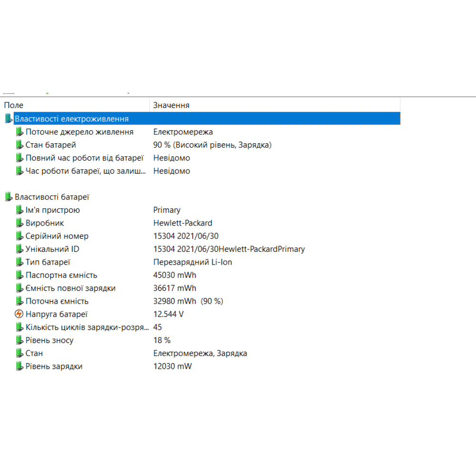Click the value Електромережа in the power source row
The width and height of the screenshot is (476, 476).
pos(183,132)
